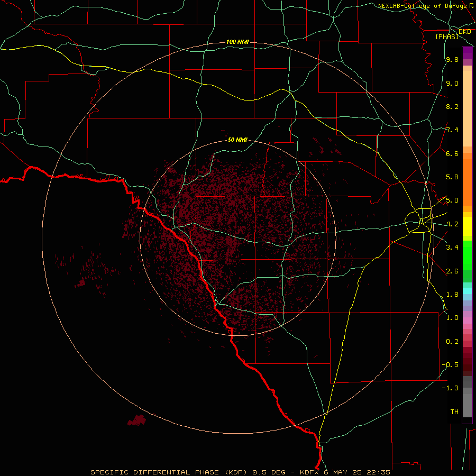Click the KDFX radar site ID in the caption
476x476 pixels.
pyautogui.click(x=310, y=472)
